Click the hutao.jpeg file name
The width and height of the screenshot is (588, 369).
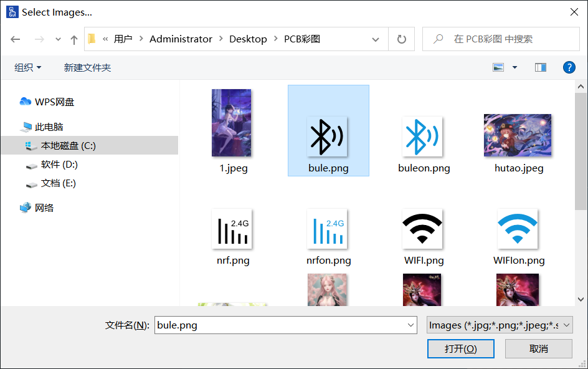point(519,168)
